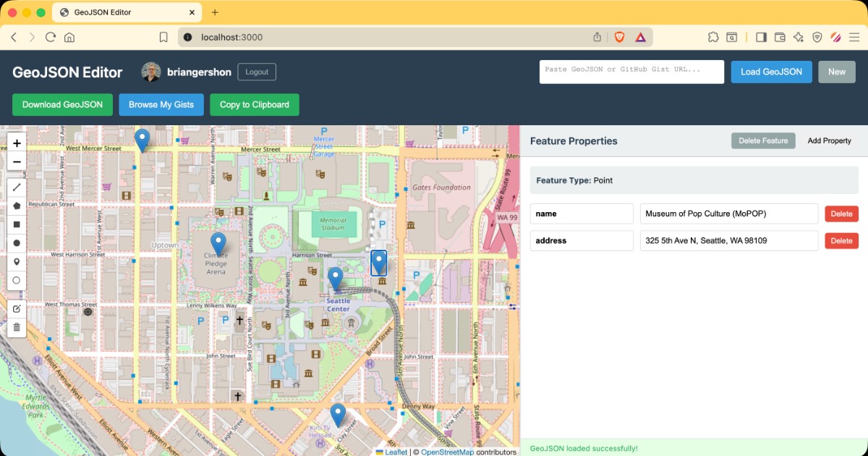868x456 pixels.
Task: Open Browse My Gists
Action: pyautogui.click(x=161, y=105)
